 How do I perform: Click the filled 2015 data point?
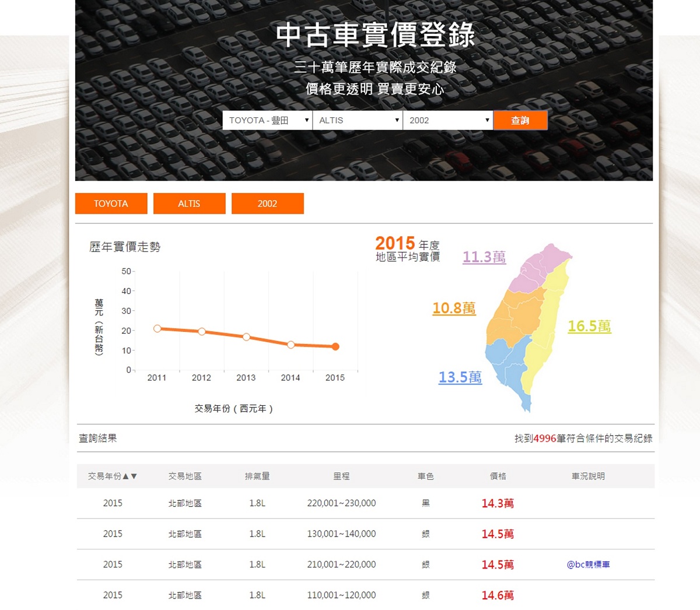tap(335, 347)
